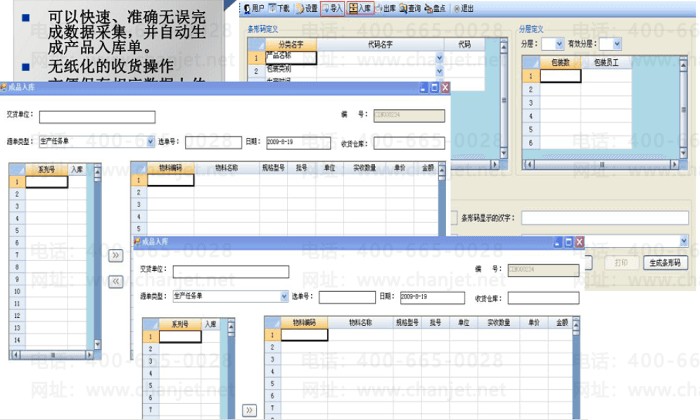The width and height of the screenshot is (700, 420).
Task: Click the << button in upper 成品入库 window
Action: click(116, 281)
